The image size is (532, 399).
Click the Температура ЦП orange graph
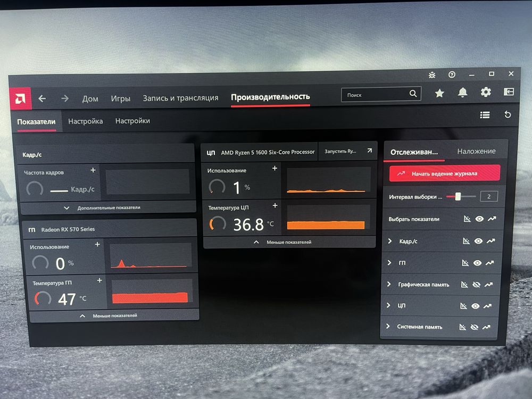pos(328,218)
